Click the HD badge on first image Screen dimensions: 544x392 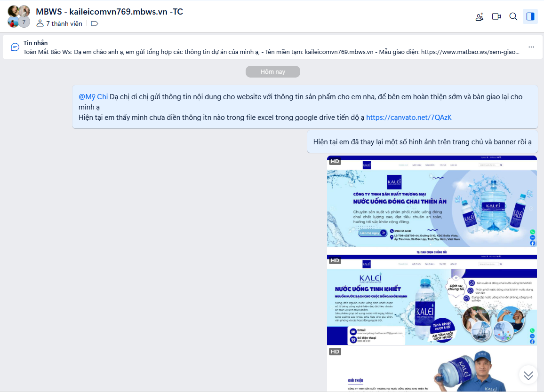pyautogui.click(x=335, y=161)
